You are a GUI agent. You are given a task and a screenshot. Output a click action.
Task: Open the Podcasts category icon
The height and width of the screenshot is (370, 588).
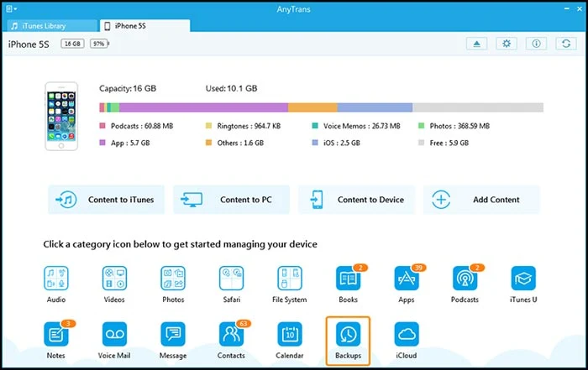click(x=465, y=279)
